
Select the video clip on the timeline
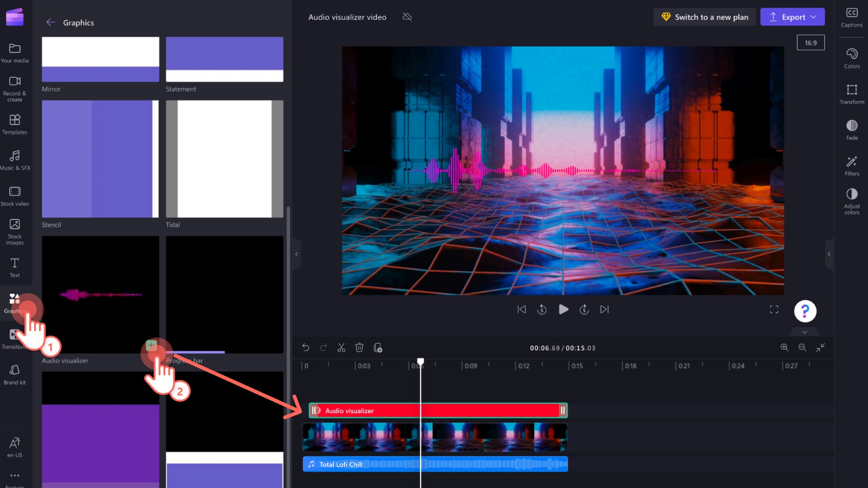[x=435, y=437]
